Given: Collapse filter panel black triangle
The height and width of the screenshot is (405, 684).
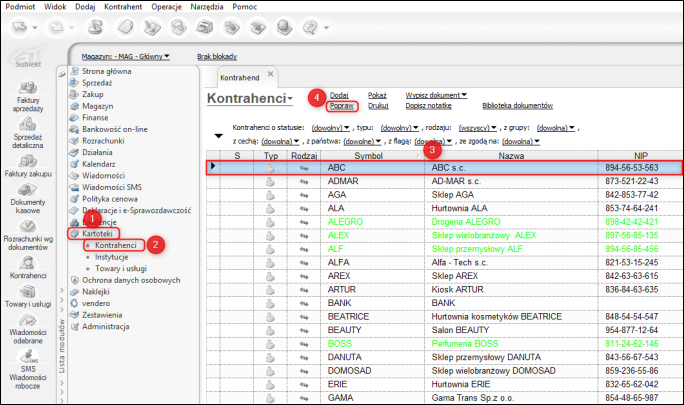Looking at the screenshot, I should pyautogui.click(x=219, y=136).
